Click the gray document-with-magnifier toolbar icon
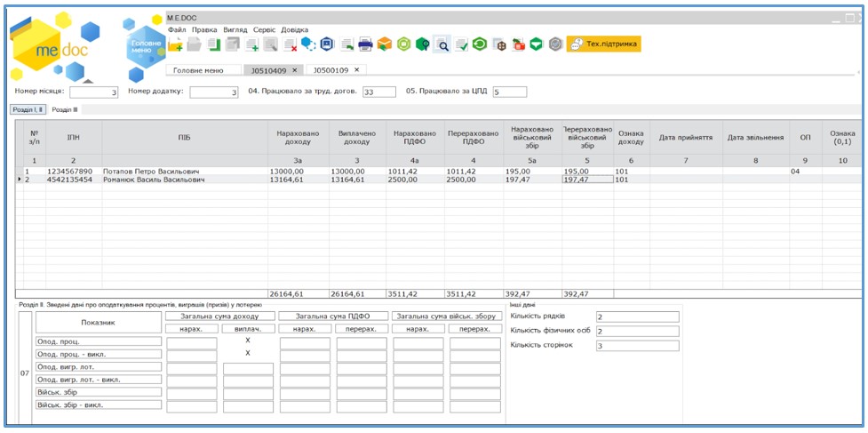Screen dimensions: 868x433 point(270,44)
